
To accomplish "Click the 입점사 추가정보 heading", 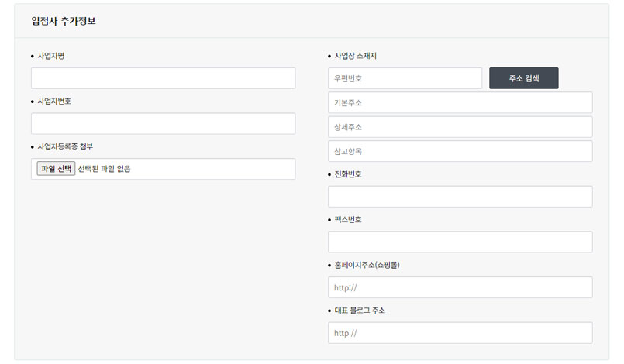I will coord(64,21).
